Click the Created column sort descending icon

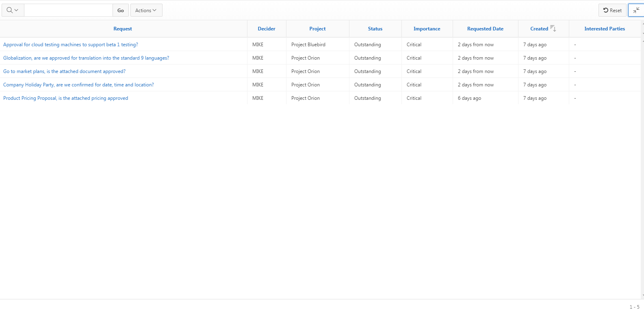click(553, 28)
